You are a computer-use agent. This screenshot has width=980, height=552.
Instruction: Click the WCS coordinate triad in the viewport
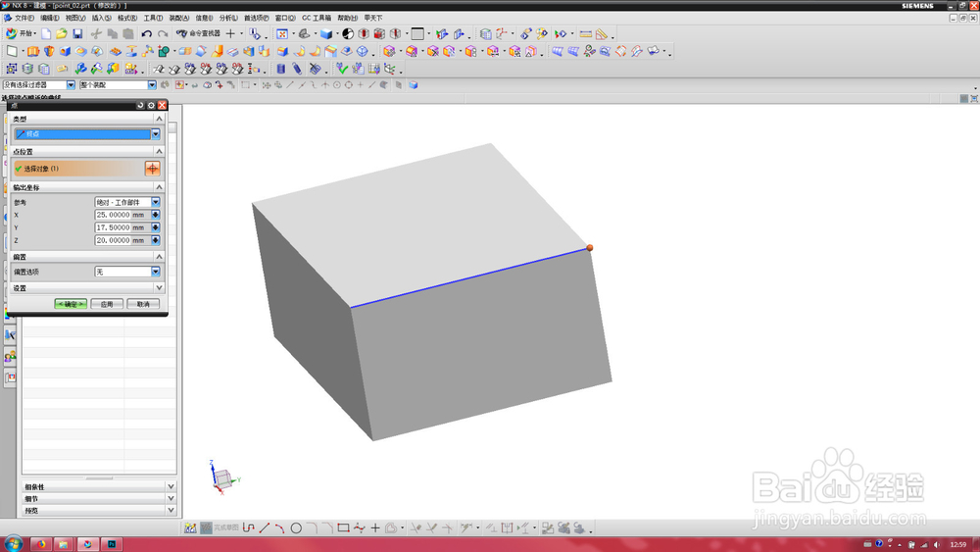(x=222, y=477)
